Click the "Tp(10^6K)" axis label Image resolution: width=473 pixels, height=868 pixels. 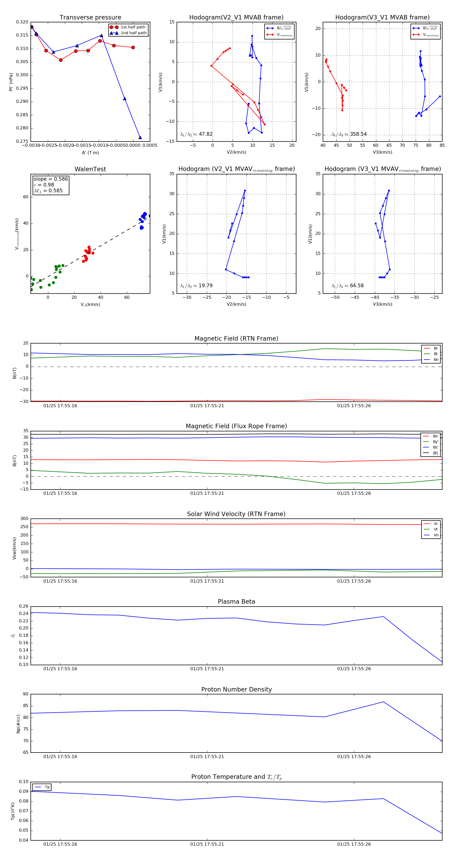tap(13, 811)
